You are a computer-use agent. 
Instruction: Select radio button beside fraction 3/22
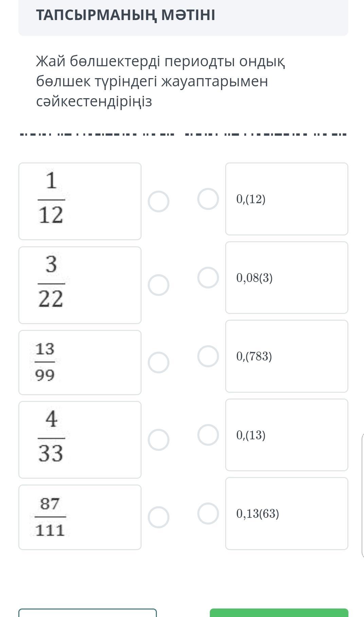click(159, 285)
